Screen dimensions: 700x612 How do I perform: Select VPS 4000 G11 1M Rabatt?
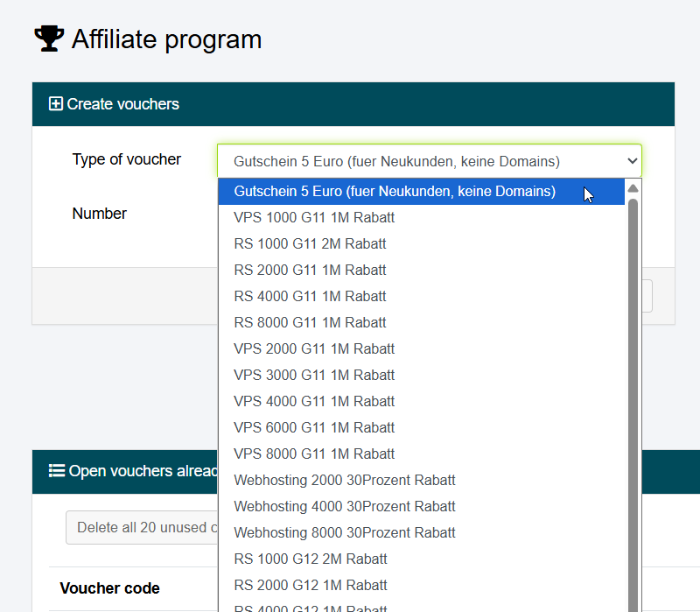pos(314,401)
